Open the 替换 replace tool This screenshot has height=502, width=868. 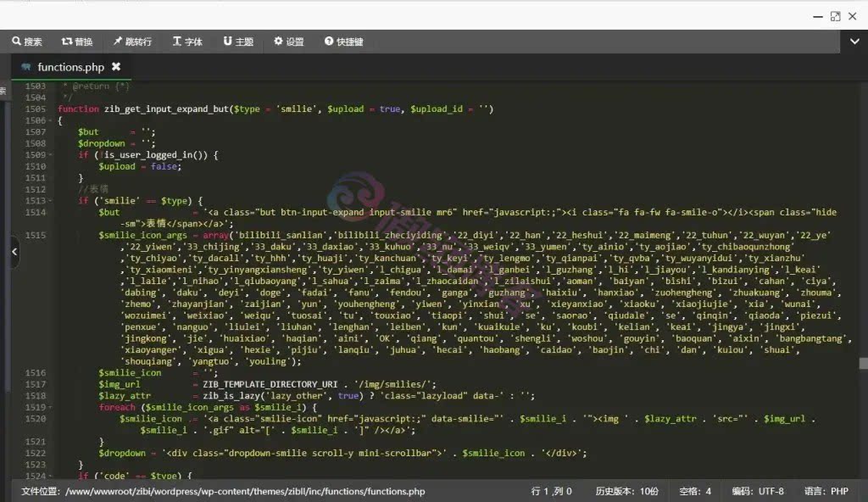pyautogui.click(x=77, y=42)
